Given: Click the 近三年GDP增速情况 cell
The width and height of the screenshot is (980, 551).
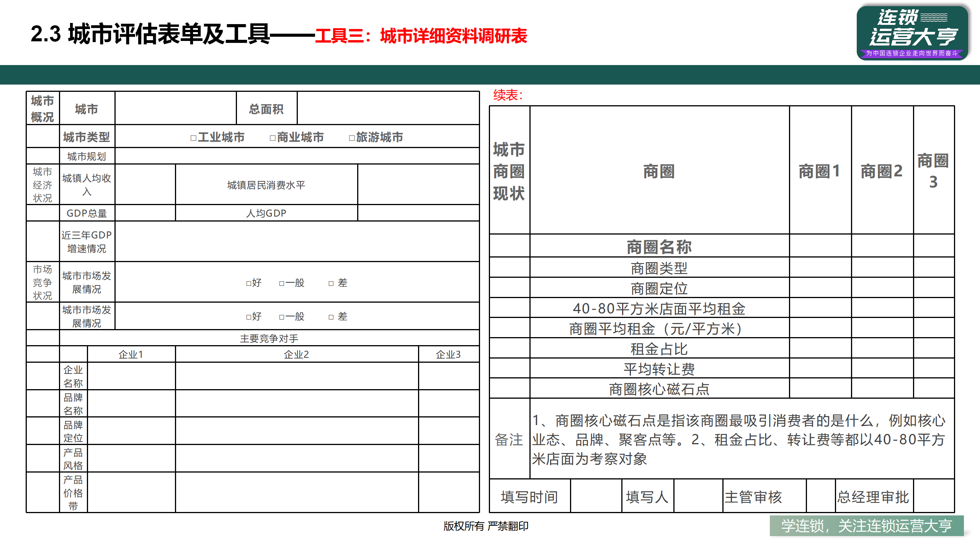Looking at the screenshot, I should point(87,241).
